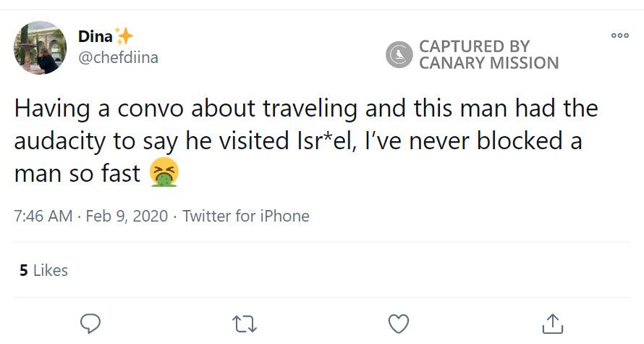Select the Feb 9, 2020 date
The width and height of the screenshot is (644, 344).
point(126,216)
